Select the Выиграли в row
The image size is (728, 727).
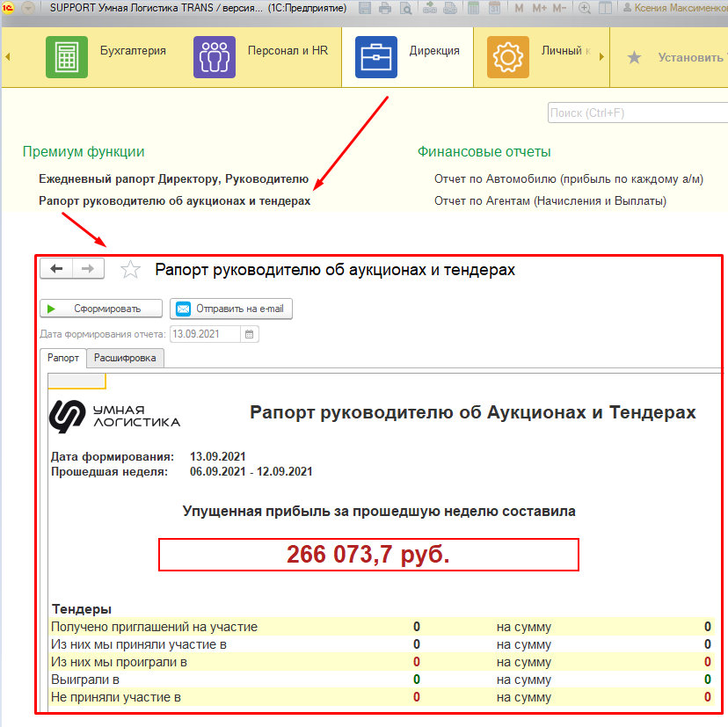pos(381,680)
